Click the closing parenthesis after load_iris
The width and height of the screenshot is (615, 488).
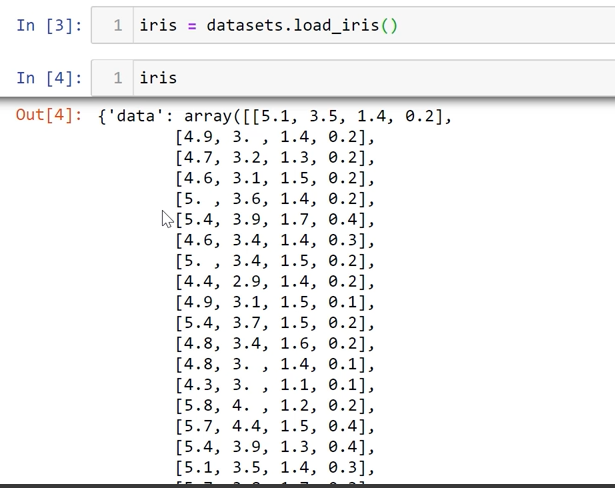393,25
